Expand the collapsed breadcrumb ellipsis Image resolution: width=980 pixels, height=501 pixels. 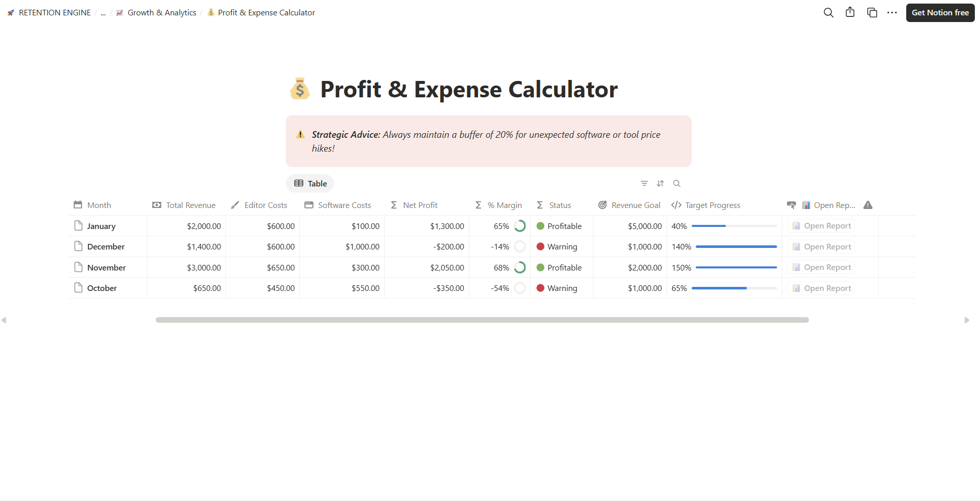point(103,13)
